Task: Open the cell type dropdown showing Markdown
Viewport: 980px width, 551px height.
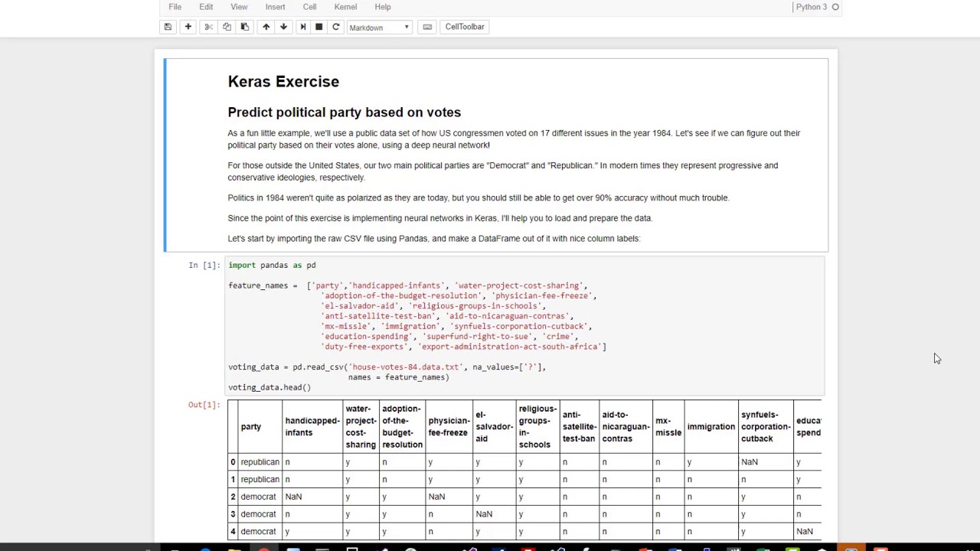Action: [x=380, y=28]
